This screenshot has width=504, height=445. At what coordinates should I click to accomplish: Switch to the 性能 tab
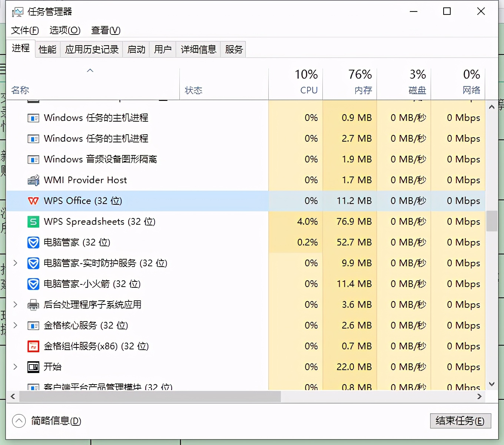tap(47, 49)
